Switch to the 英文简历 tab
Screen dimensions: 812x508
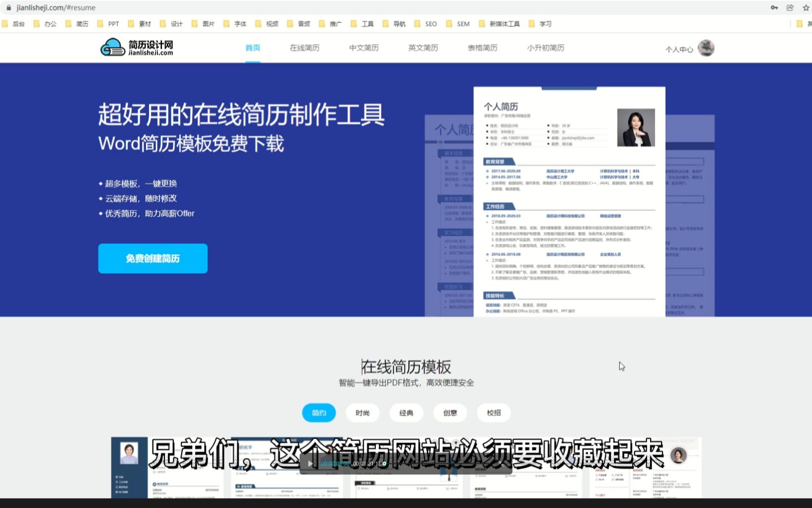[x=423, y=48]
